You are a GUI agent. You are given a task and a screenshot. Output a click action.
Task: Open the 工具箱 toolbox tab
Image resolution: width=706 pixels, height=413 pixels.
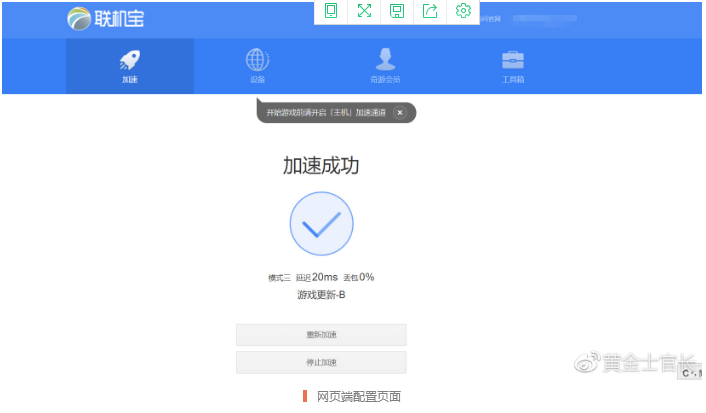[x=513, y=66]
